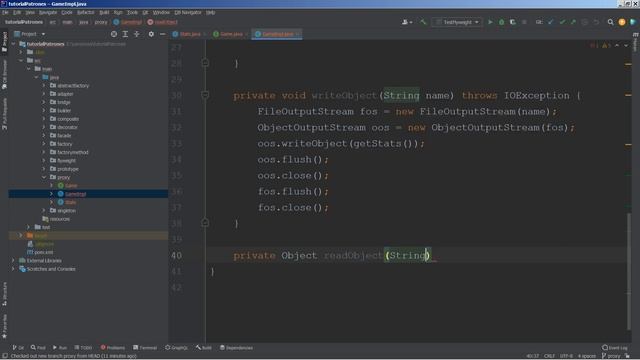This screenshot has height=360, width=640.
Task: Open the Build tool window button
Action: point(203,348)
